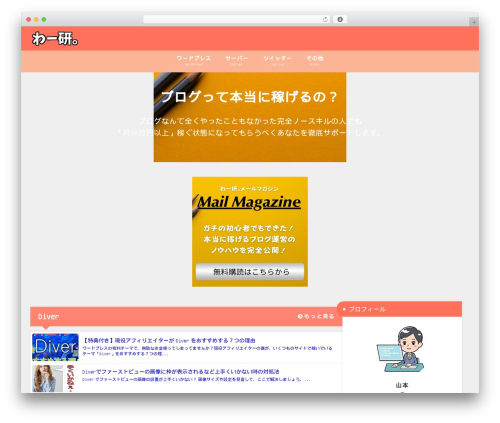
Task: Click the yellow minimize window button
Action: click(x=36, y=19)
